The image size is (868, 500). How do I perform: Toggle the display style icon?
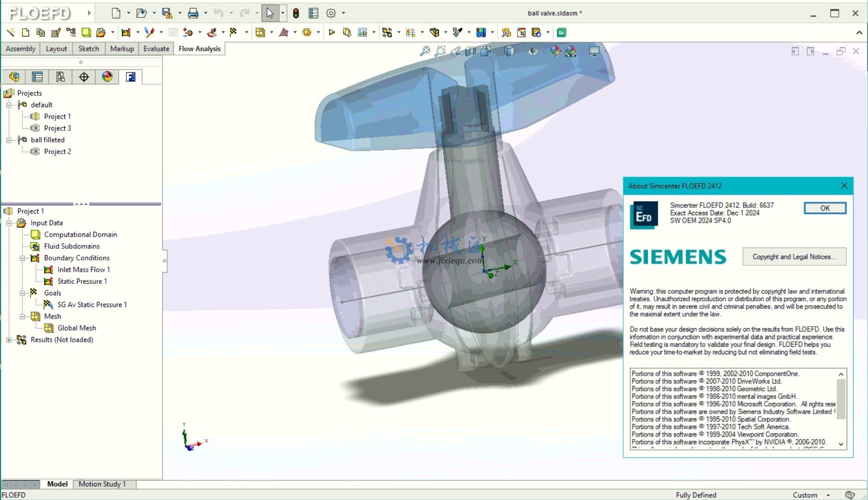[x=509, y=51]
